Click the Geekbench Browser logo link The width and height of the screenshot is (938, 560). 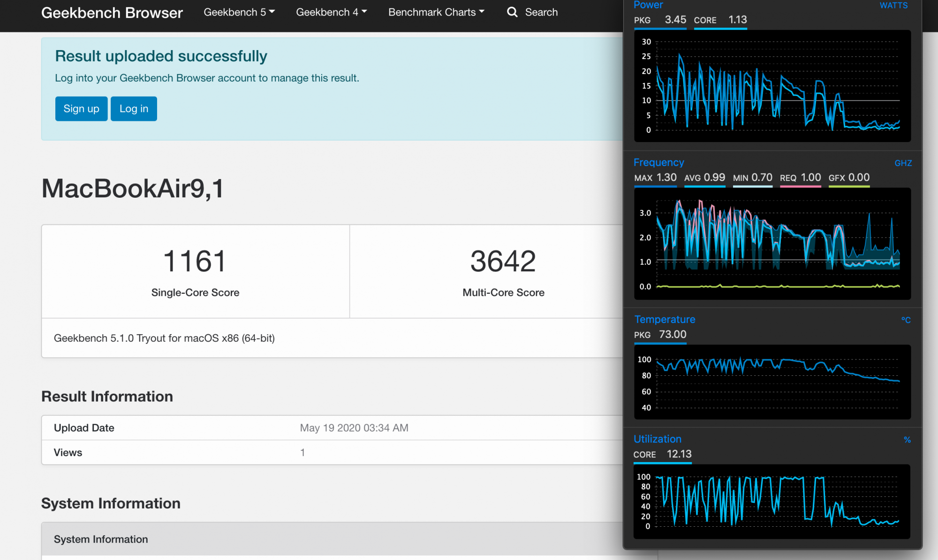pos(112,13)
